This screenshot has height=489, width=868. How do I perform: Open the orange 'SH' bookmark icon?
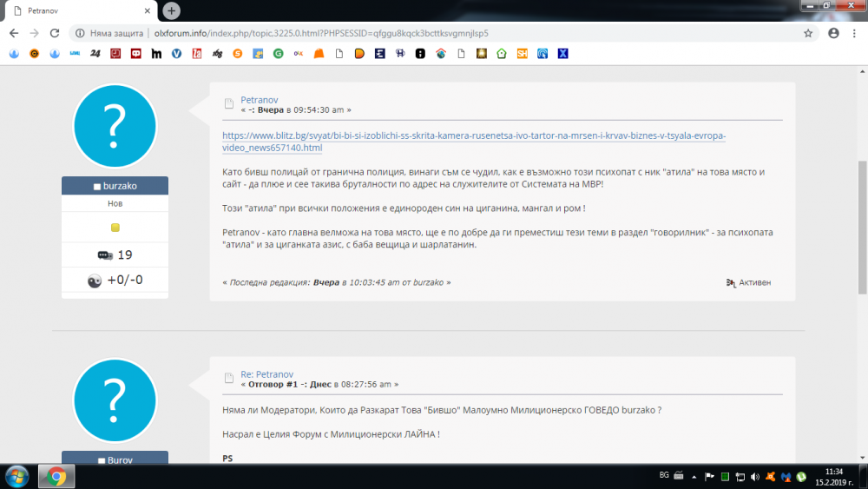tap(522, 54)
